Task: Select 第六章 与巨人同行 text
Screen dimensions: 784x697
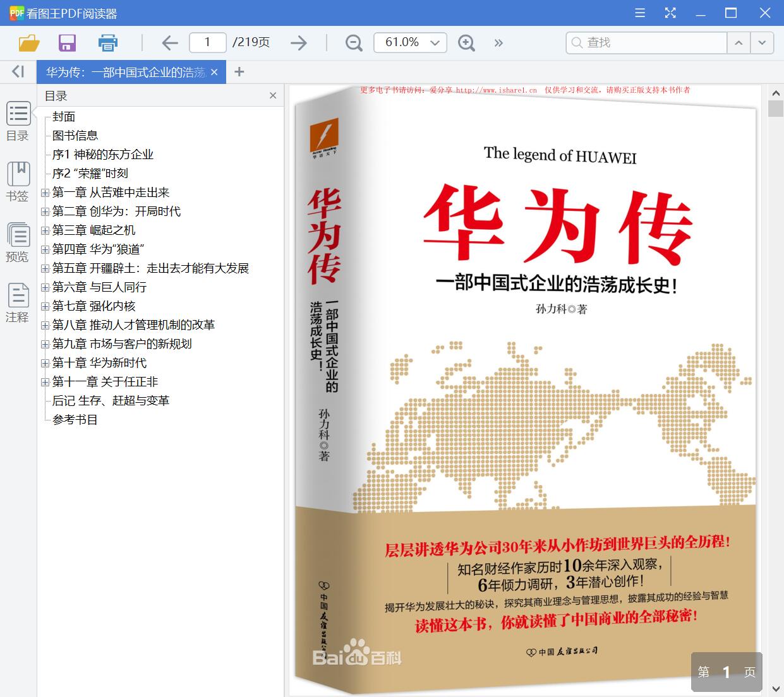Action: 99,287
